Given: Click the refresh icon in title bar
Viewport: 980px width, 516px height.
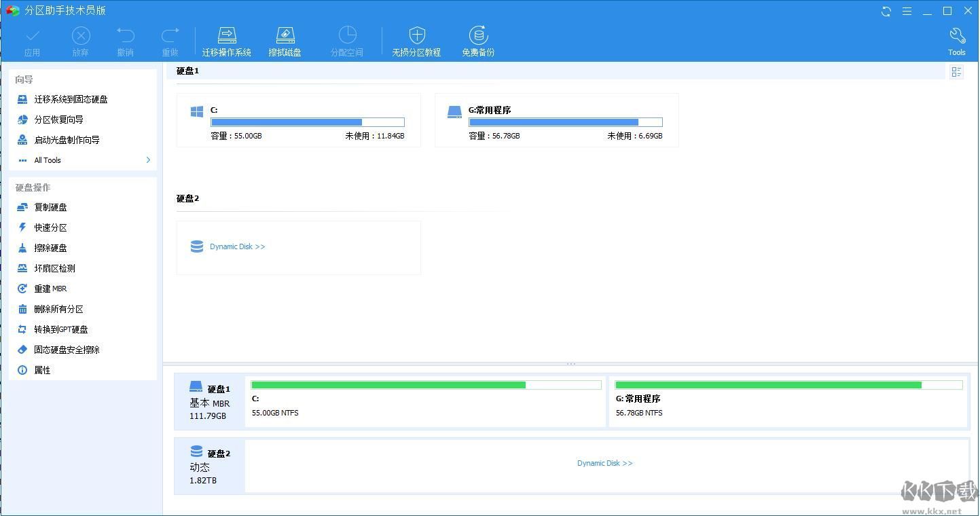Looking at the screenshot, I should click(x=885, y=10).
